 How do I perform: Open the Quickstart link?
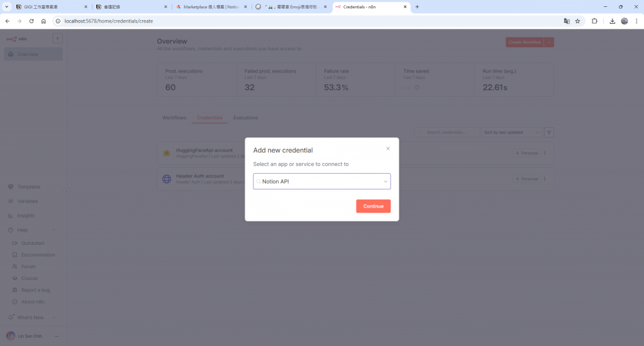[x=33, y=243]
